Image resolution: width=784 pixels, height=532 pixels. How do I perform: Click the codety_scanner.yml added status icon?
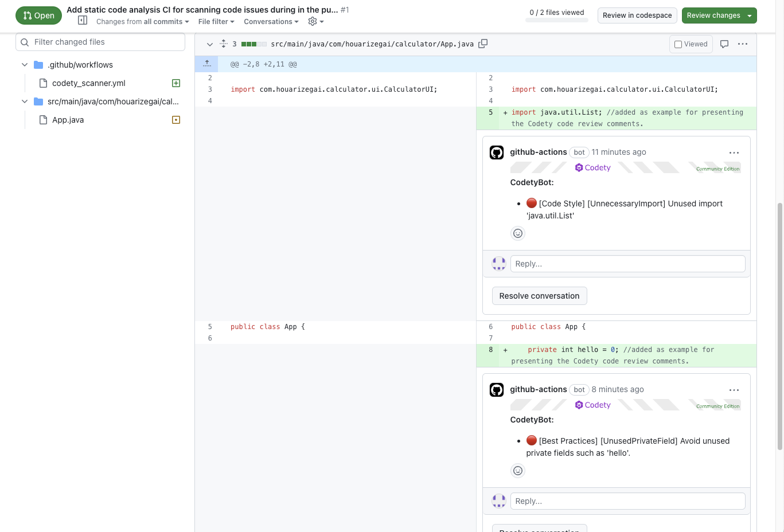tap(176, 83)
